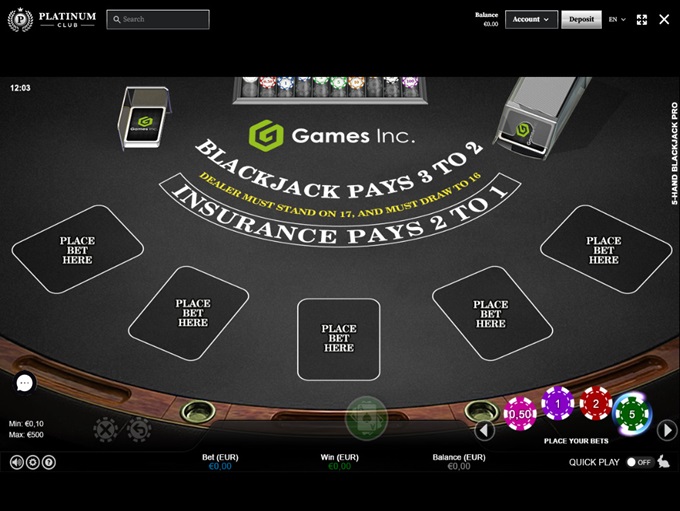The image size is (680, 511).
Task: Show next chips with right arrow
Action: click(667, 430)
